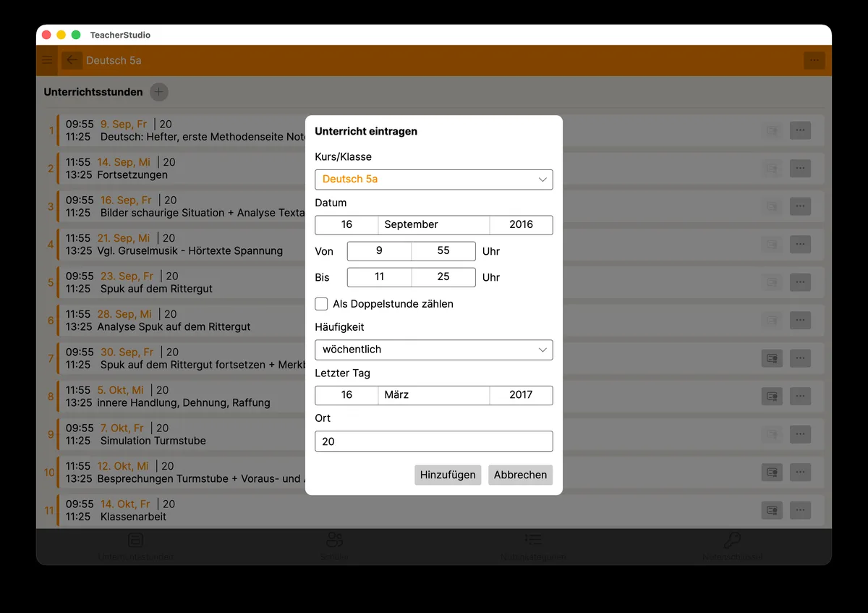
Task: Switch to the Unterrichtsstunden bottom tab
Action: [135, 547]
